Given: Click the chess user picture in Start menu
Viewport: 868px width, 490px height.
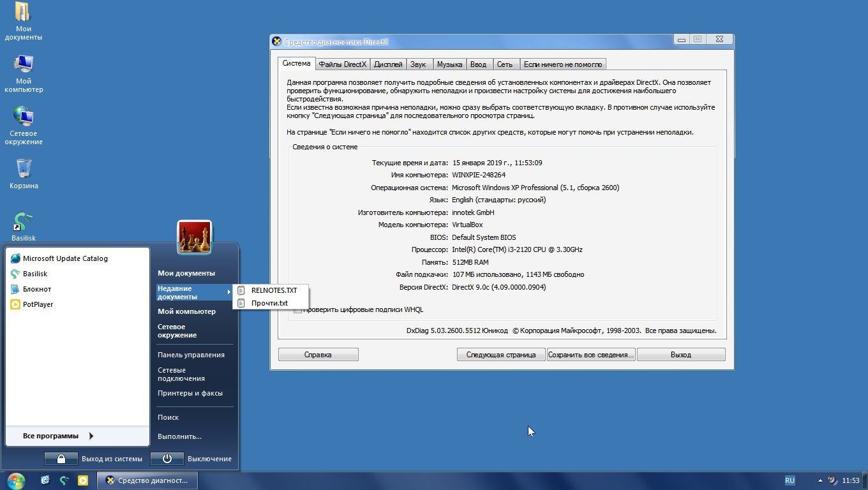Looking at the screenshot, I should 194,237.
